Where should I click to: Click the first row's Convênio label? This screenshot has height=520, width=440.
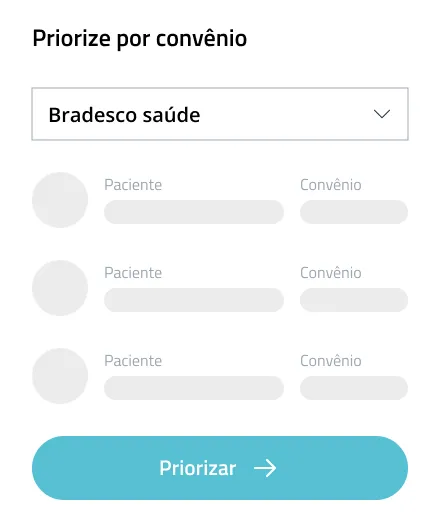pyautogui.click(x=331, y=185)
